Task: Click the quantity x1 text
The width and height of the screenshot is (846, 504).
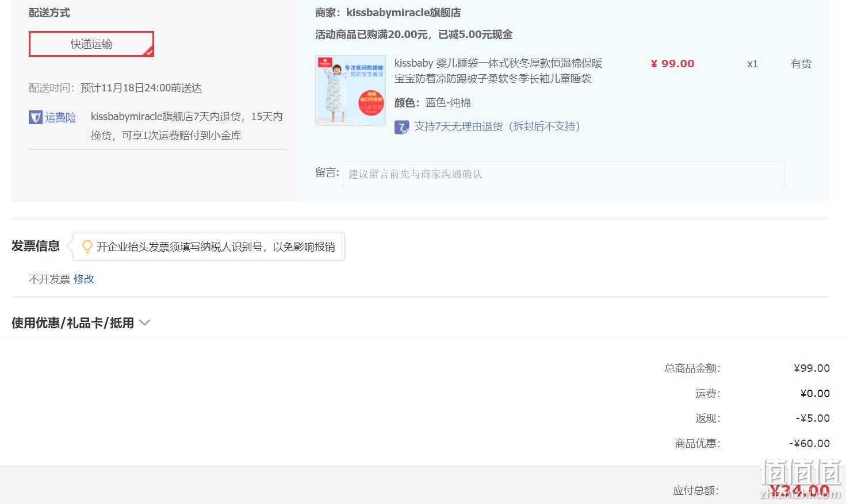Action: tap(752, 64)
